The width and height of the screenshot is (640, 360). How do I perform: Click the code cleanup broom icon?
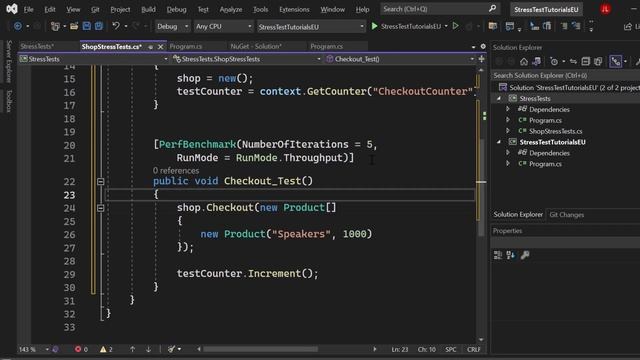[171, 349]
